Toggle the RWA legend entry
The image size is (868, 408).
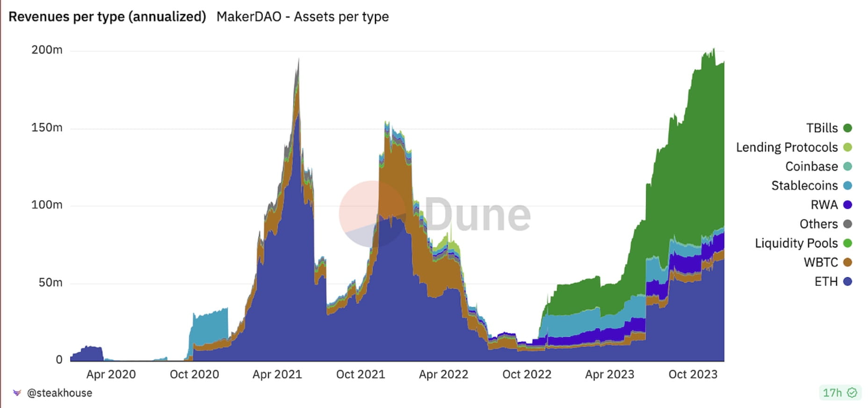tap(831, 204)
